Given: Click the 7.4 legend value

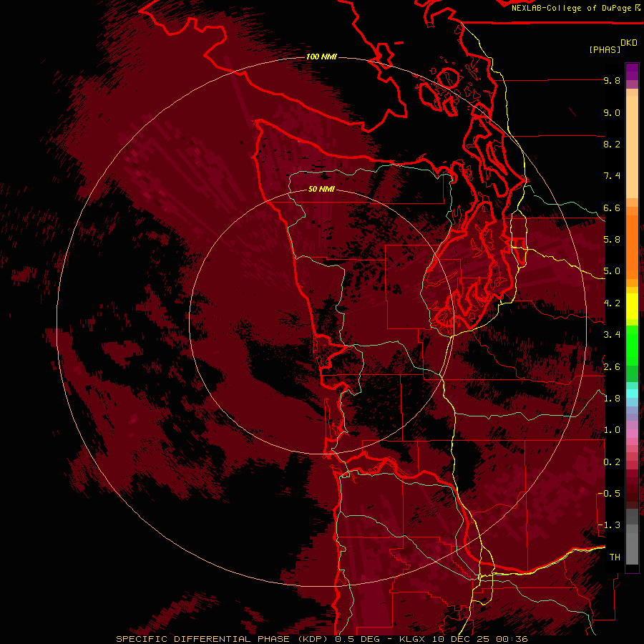Looking at the screenshot, I should pyautogui.click(x=612, y=176).
